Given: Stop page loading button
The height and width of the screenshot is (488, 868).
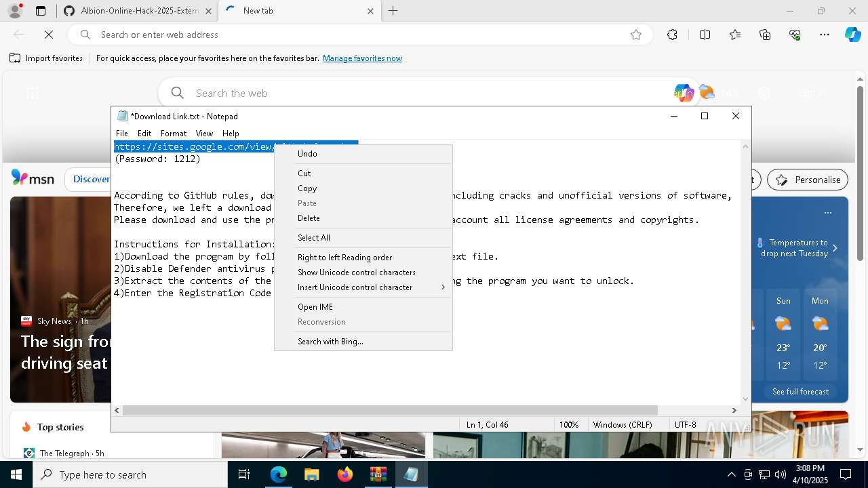Looking at the screenshot, I should (49, 35).
